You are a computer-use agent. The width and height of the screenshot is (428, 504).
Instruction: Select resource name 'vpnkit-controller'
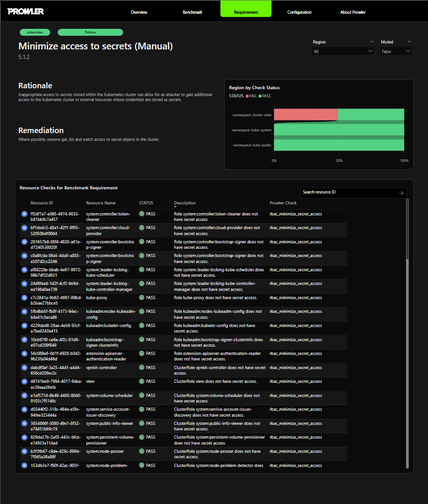pyautogui.click(x=102, y=367)
